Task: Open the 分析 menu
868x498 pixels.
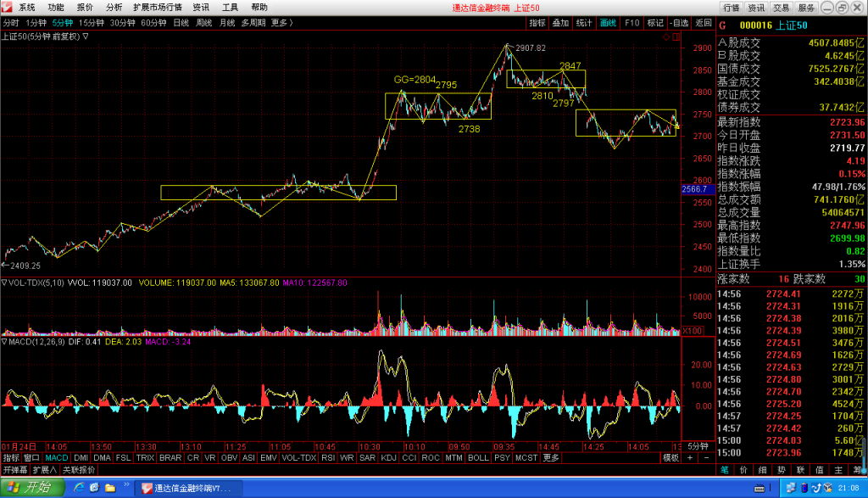Action: (x=114, y=7)
